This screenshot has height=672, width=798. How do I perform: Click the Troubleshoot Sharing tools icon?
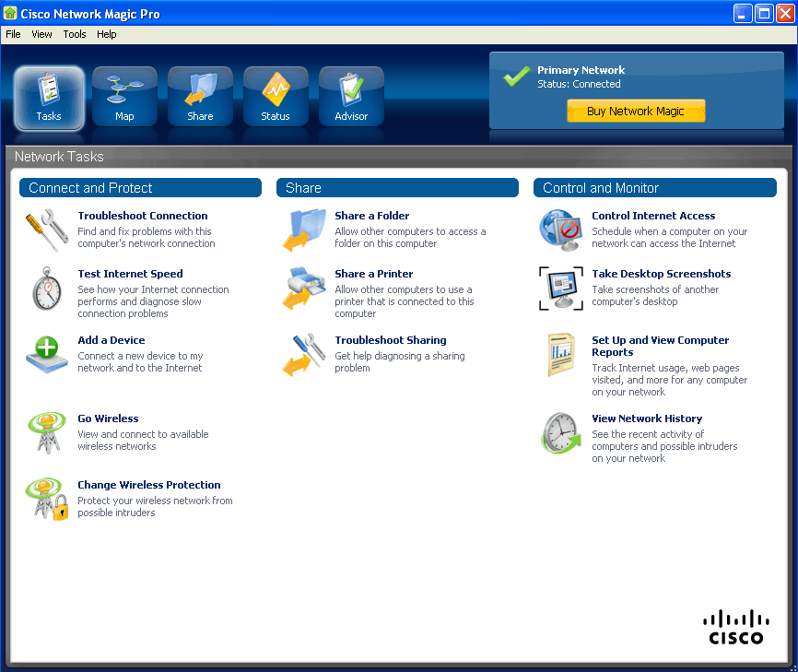tap(304, 355)
